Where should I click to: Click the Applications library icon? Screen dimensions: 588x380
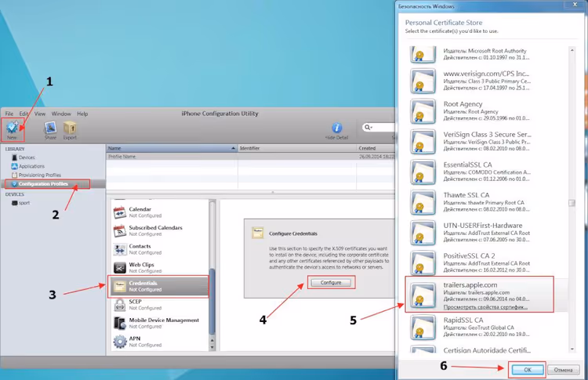tap(14, 166)
